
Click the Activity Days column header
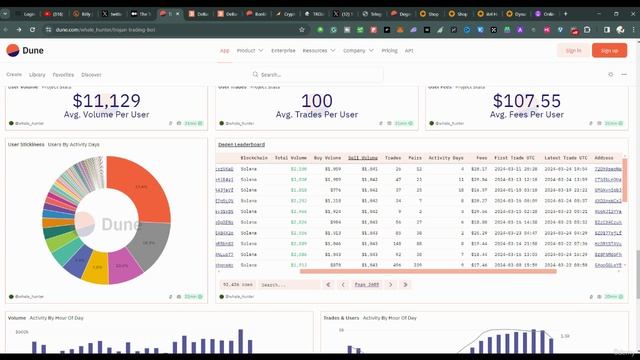point(446,158)
